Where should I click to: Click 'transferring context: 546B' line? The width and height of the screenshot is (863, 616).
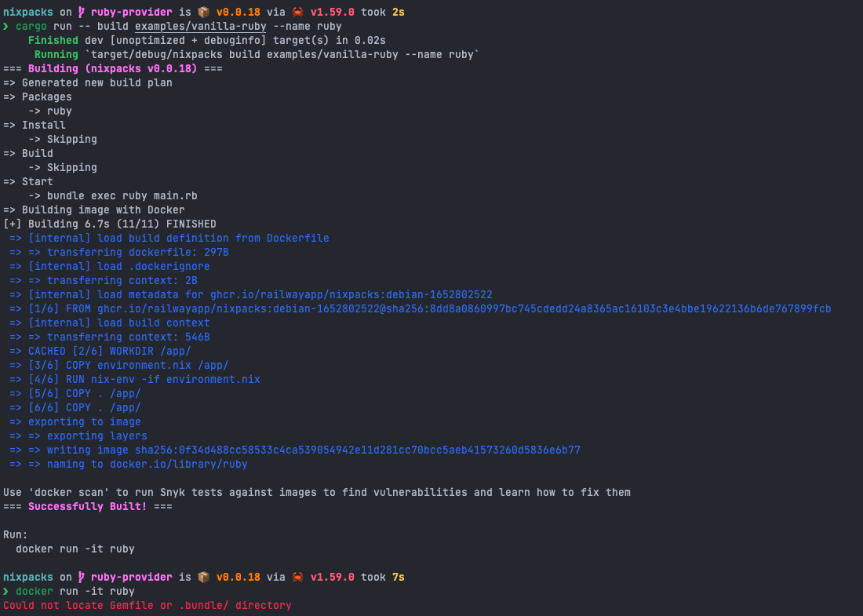(x=110, y=337)
